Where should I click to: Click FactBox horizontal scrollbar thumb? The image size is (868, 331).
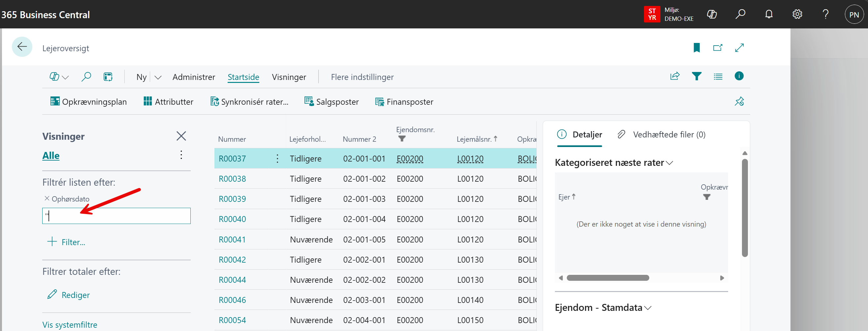pyautogui.click(x=607, y=278)
